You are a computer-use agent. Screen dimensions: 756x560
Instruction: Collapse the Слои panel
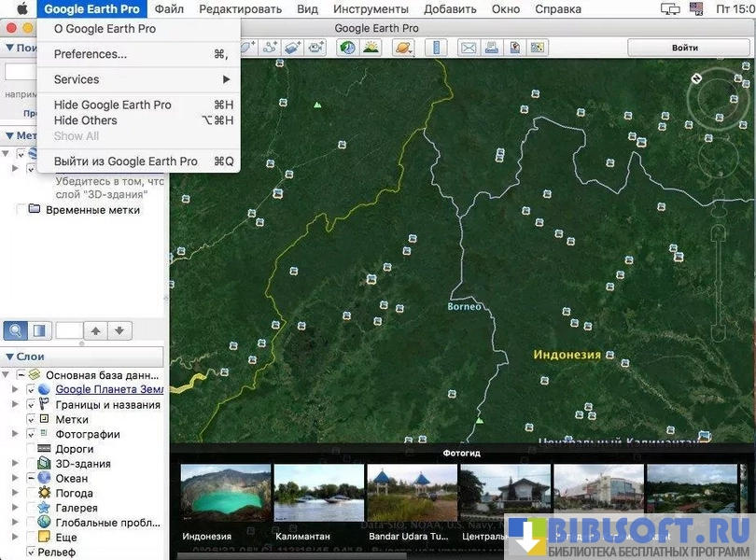pos(9,357)
